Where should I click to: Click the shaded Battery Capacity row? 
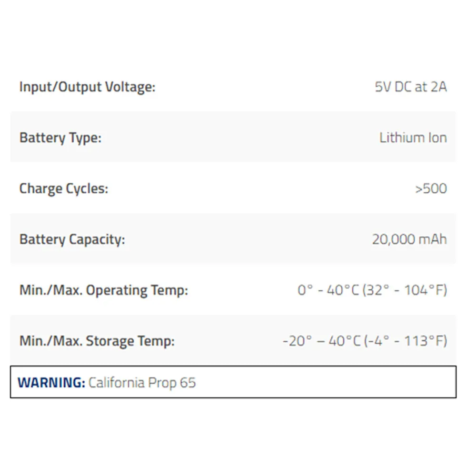coord(233,238)
